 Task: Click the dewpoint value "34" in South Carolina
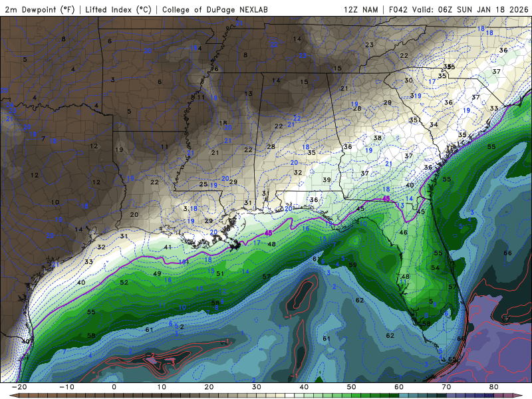[x=434, y=124]
